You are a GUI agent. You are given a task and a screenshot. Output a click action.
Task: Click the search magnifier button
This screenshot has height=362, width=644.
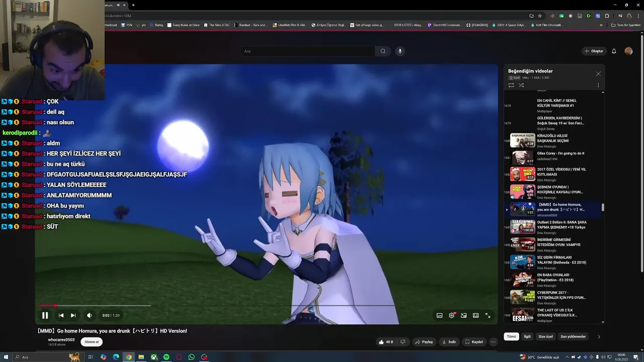point(383,51)
